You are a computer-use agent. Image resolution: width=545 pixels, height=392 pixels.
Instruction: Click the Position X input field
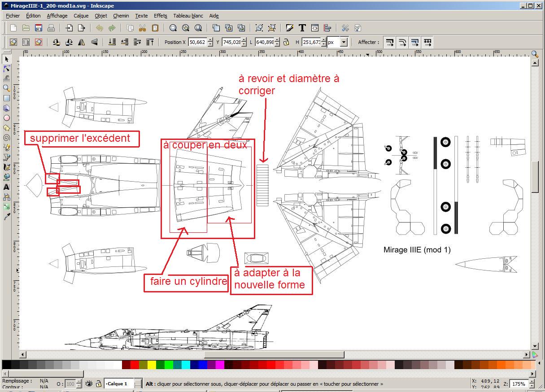point(196,42)
